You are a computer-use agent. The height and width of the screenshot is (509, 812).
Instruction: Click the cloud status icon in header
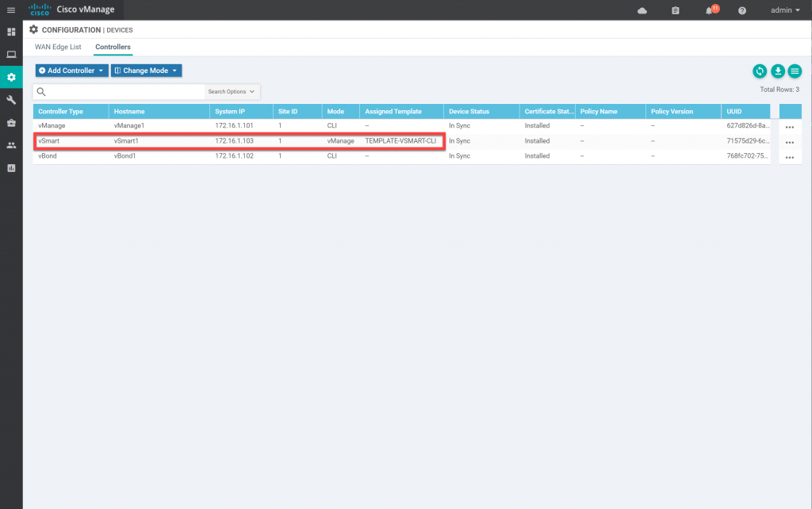pos(642,10)
